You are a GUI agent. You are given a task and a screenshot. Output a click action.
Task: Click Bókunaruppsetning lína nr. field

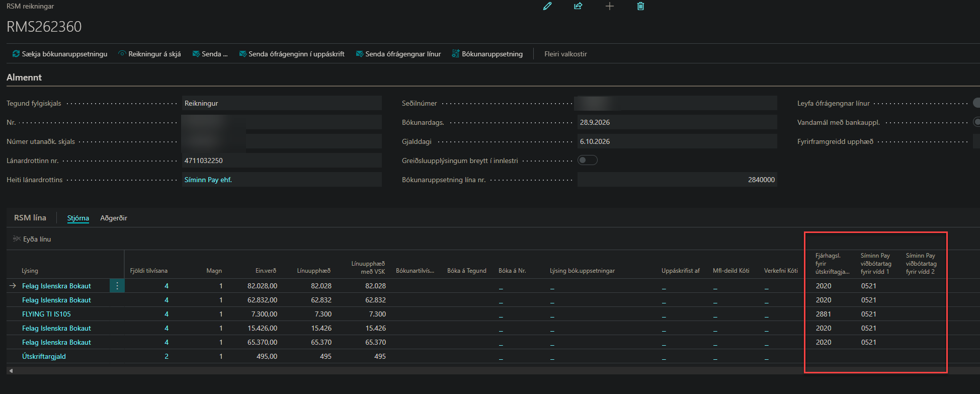[x=677, y=180]
